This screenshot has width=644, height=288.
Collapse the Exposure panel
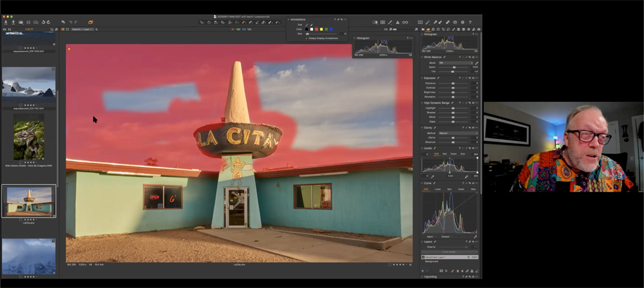[422, 78]
